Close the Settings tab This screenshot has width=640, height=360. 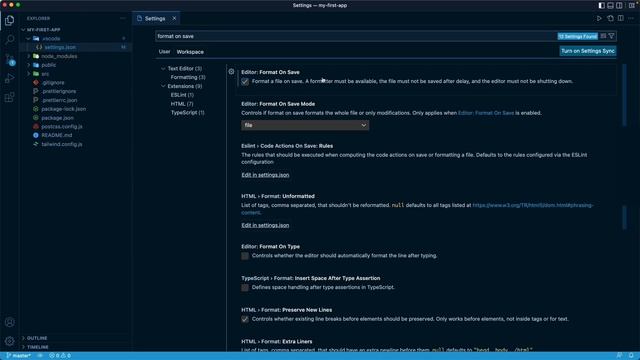(174, 18)
